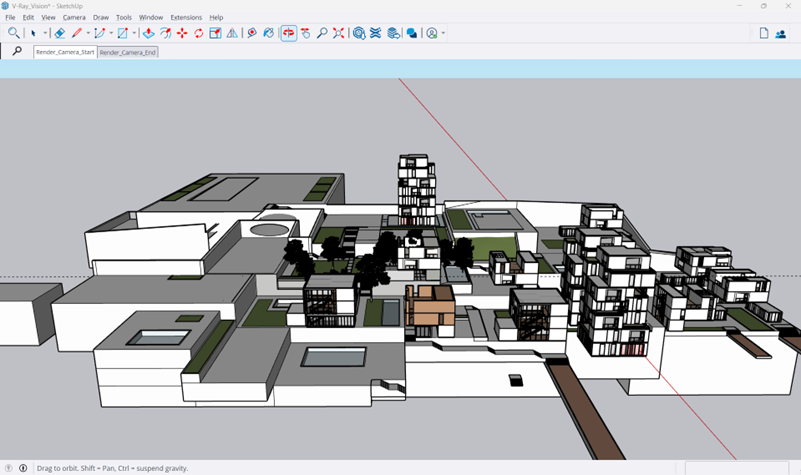The height and width of the screenshot is (475, 801).
Task: Select the Render_Camera_Start scene tab
Action: pyautogui.click(x=65, y=52)
